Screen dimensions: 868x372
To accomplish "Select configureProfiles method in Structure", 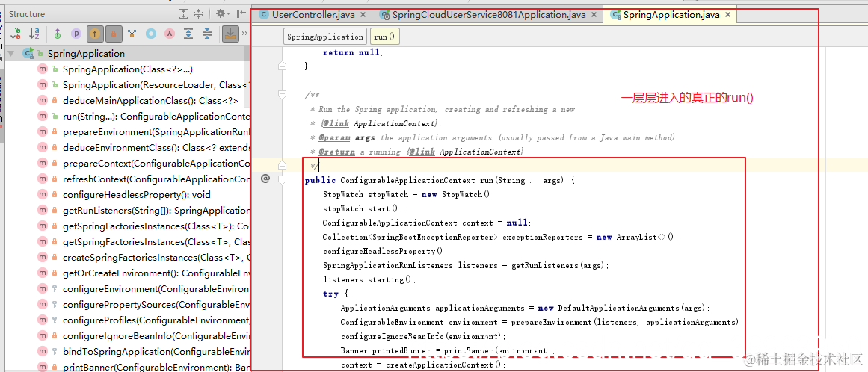I will 156,320.
